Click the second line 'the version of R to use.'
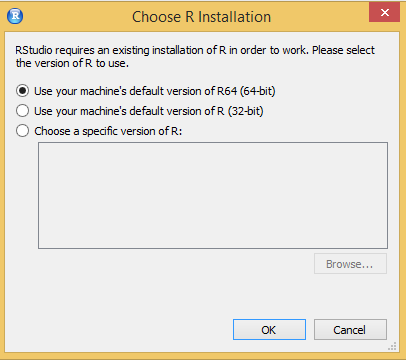Image resolution: width=406 pixels, height=360 pixels. [x=72, y=63]
